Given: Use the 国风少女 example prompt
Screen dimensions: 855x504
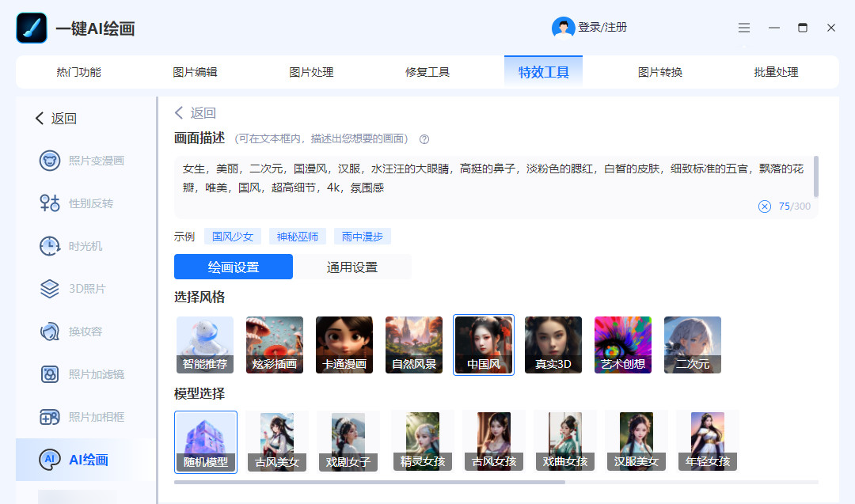Looking at the screenshot, I should pos(233,237).
